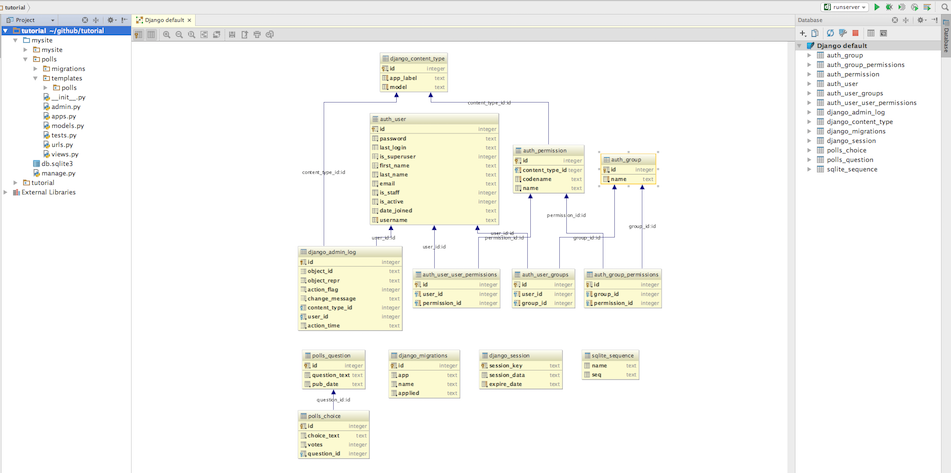Collapse the tutorial project root
Image resolution: width=951 pixels, height=473 pixels.
click(5, 30)
